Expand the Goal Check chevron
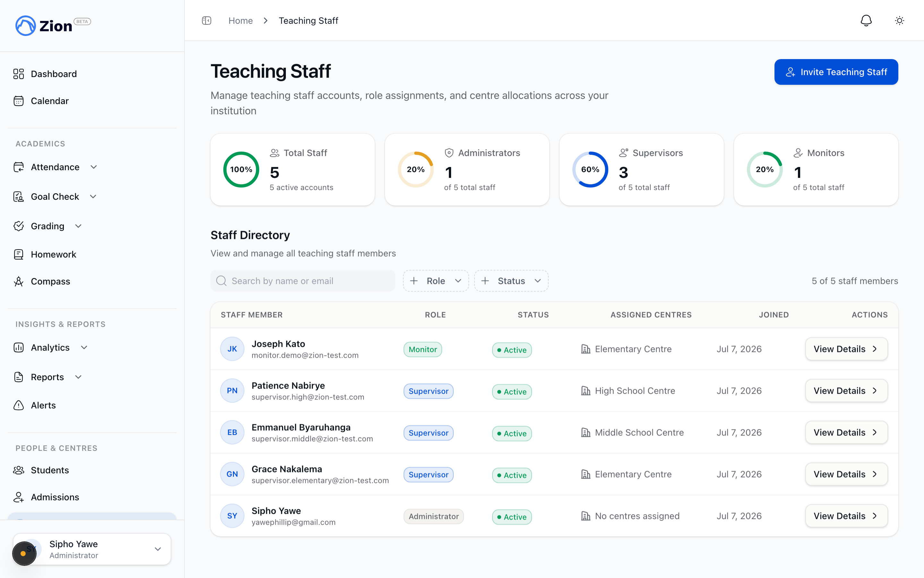 pyautogui.click(x=93, y=197)
